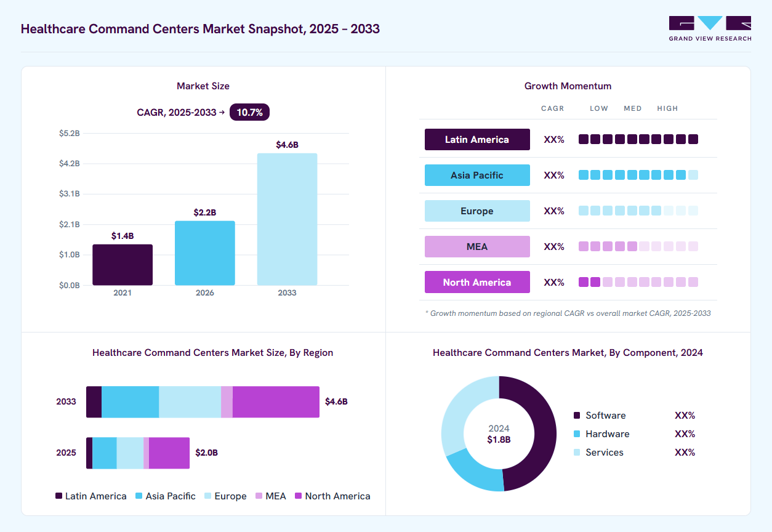Click the '$4.6B' label above 2033 bar
Viewport: 772px width, 532px height.
(x=287, y=145)
